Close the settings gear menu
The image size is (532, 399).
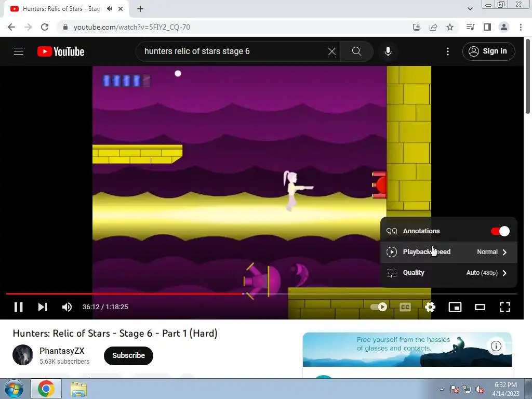point(430,307)
